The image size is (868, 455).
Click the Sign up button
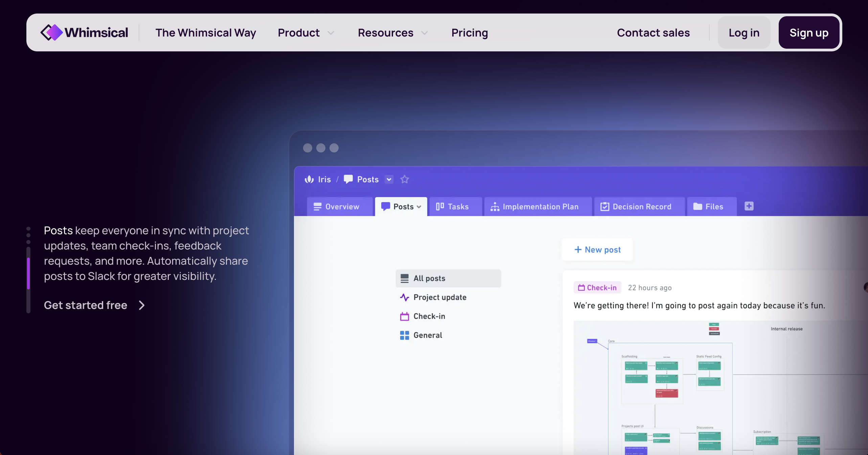pyautogui.click(x=809, y=32)
